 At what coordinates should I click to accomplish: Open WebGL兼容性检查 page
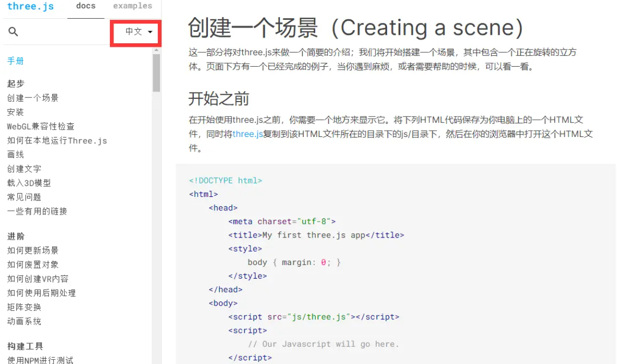(41, 127)
